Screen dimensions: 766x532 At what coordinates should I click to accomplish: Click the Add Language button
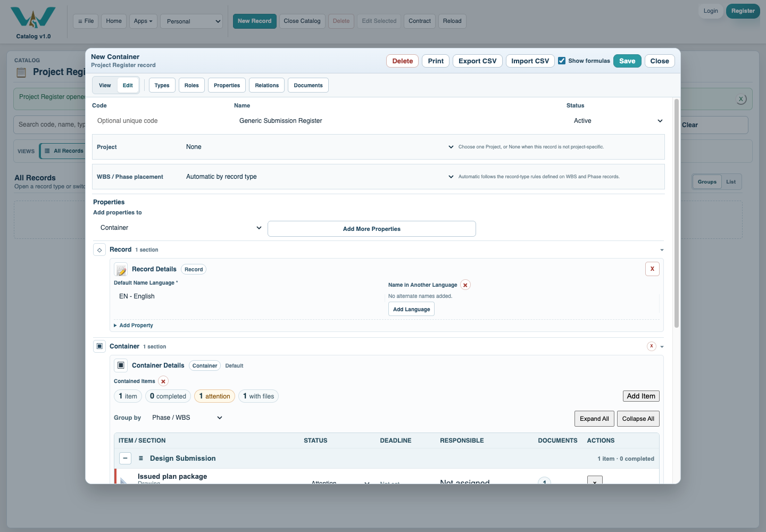tap(411, 309)
